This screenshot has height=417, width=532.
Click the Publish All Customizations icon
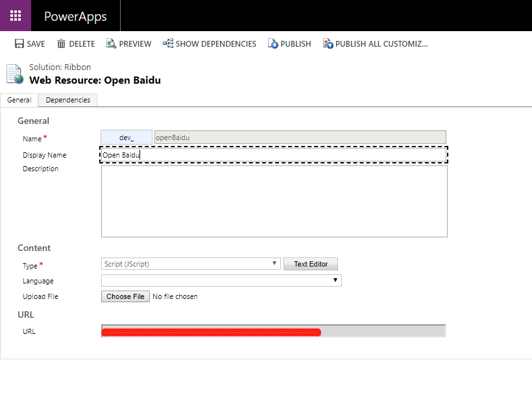click(x=328, y=43)
